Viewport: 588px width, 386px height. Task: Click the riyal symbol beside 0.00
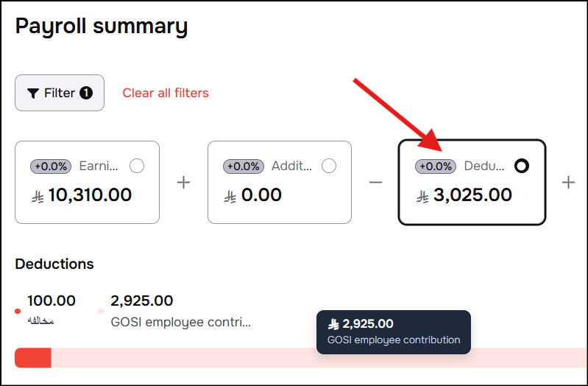(230, 197)
